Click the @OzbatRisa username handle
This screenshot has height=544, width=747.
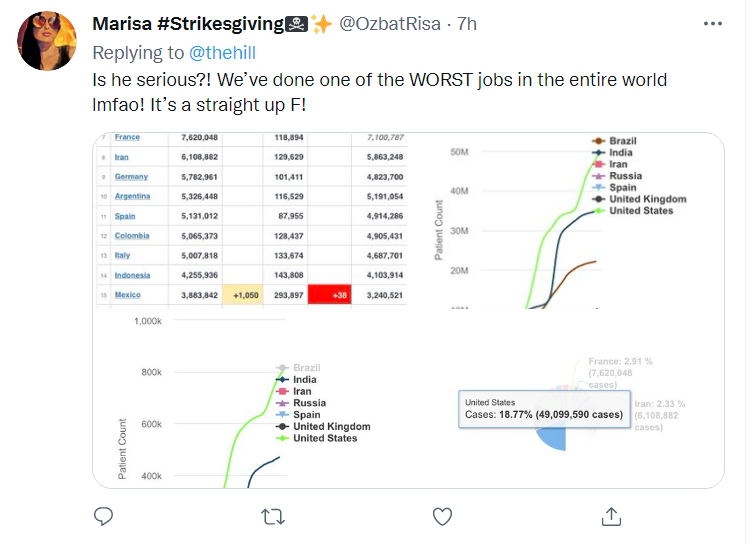(x=395, y=24)
